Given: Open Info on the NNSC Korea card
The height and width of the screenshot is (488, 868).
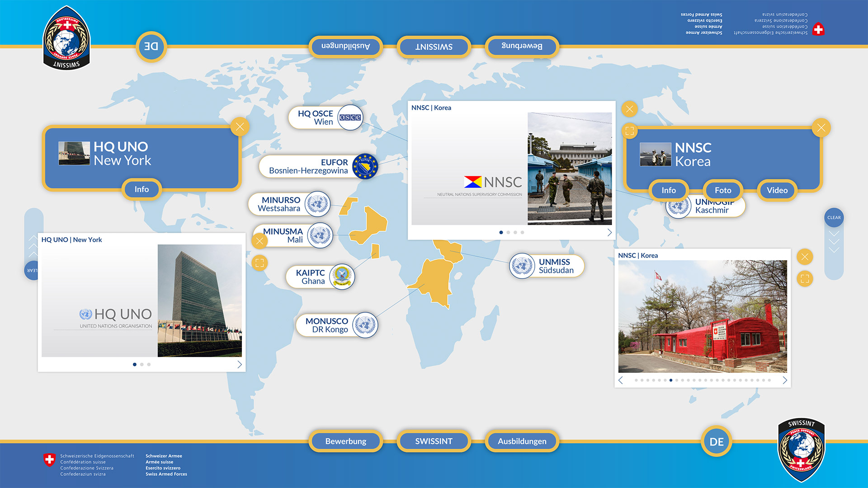Looking at the screenshot, I should coord(669,190).
